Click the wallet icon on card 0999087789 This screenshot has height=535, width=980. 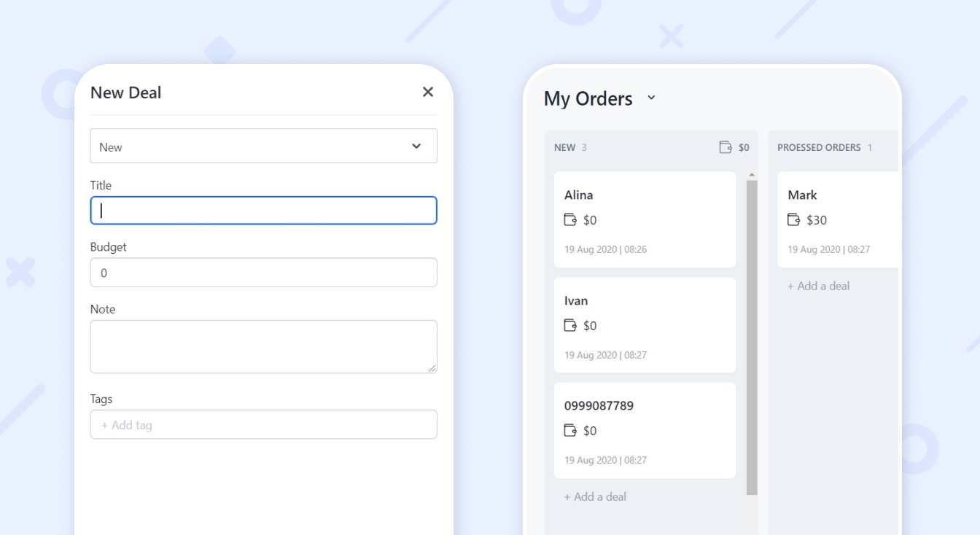pyautogui.click(x=571, y=430)
